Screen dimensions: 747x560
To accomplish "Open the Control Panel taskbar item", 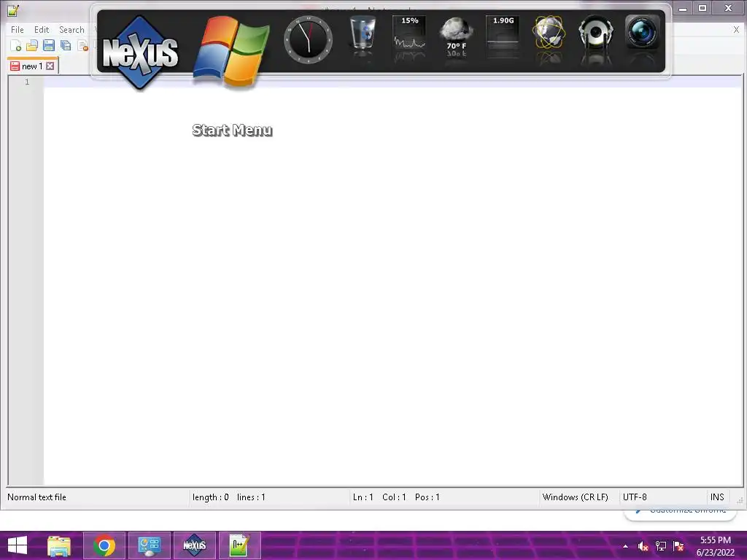I will [x=149, y=545].
